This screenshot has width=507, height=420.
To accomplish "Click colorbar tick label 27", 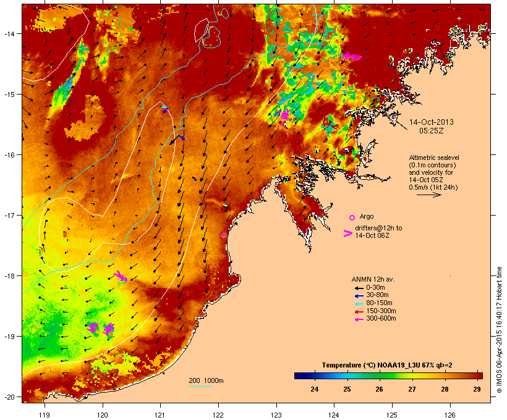I will [x=412, y=389].
